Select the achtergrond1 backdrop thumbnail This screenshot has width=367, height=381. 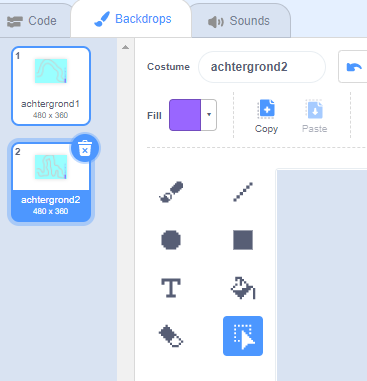(51, 86)
